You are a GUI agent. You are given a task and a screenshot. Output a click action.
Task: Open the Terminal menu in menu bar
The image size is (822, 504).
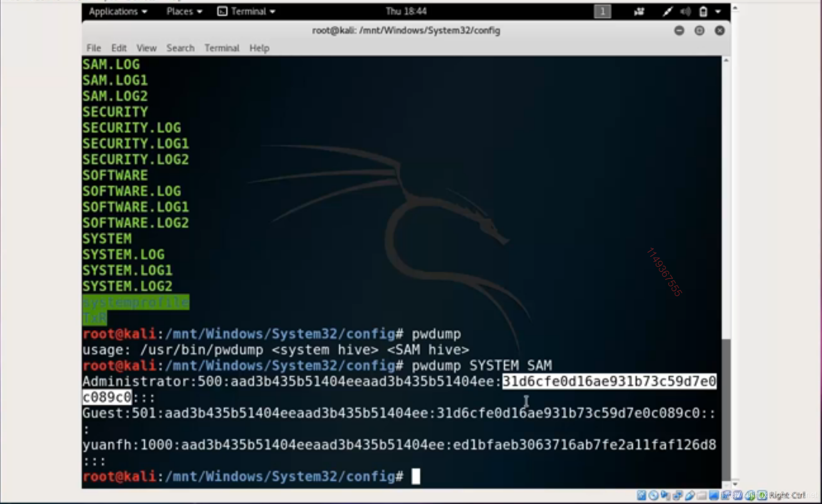pos(222,48)
